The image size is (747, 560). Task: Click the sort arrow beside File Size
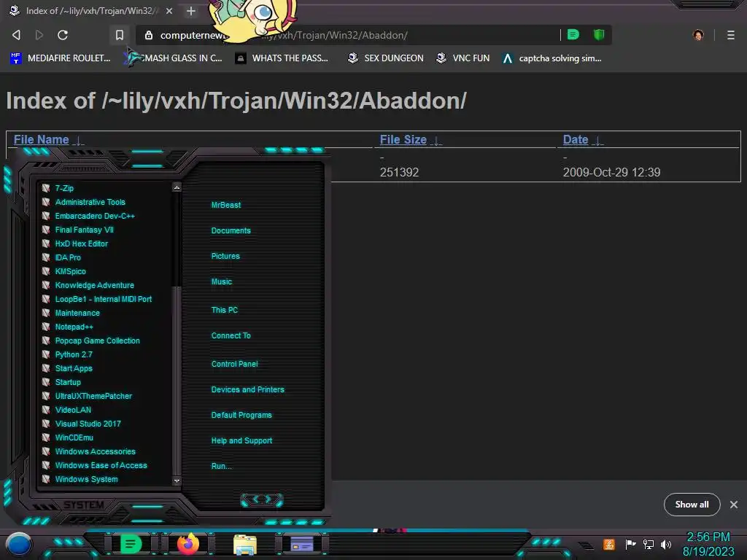coord(436,141)
